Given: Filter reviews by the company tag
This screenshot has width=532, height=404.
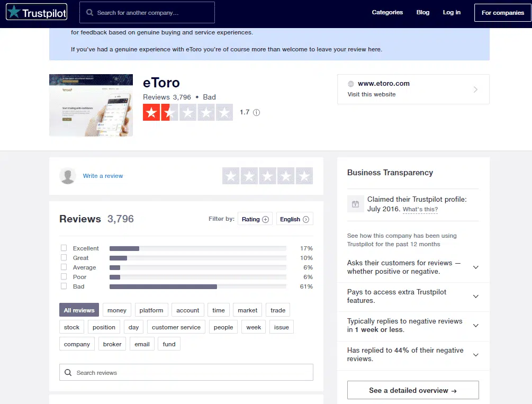Looking at the screenshot, I should tap(77, 344).
